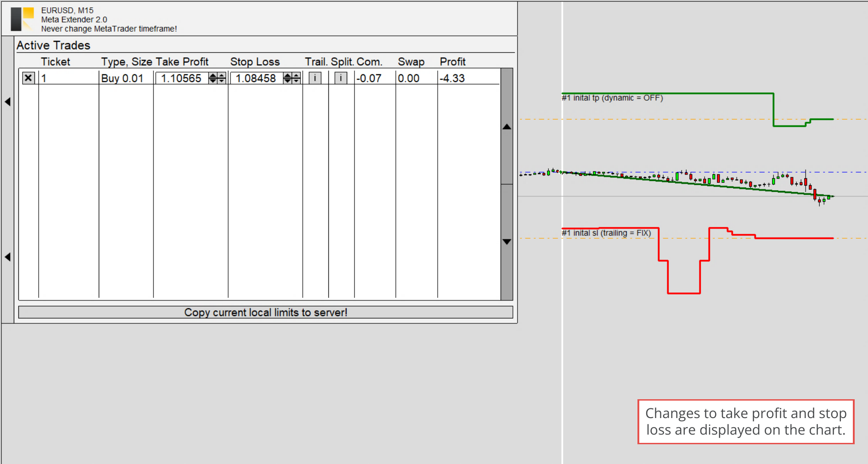
Task: Click Never change MetaTrader timeframe! warning
Action: point(109,28)
